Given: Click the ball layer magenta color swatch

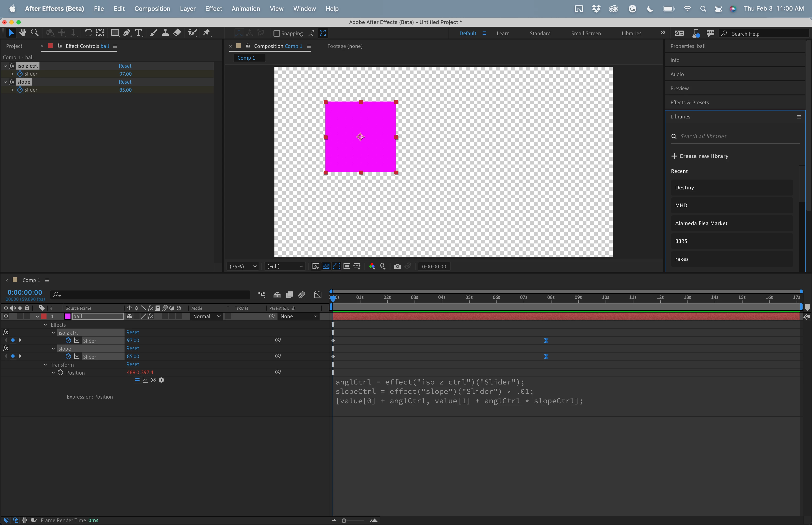Looking at the screenshot, I should (x=67, y=316).
